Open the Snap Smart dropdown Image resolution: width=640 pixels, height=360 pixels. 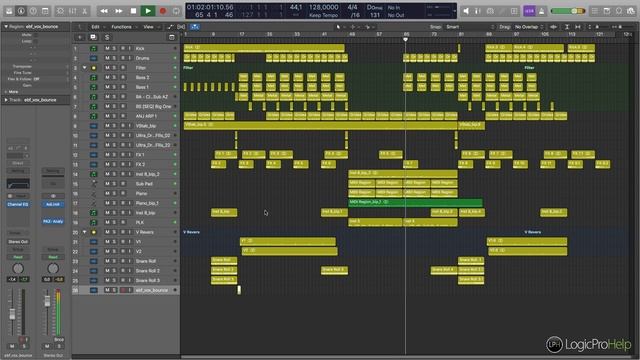pos(470,27)
